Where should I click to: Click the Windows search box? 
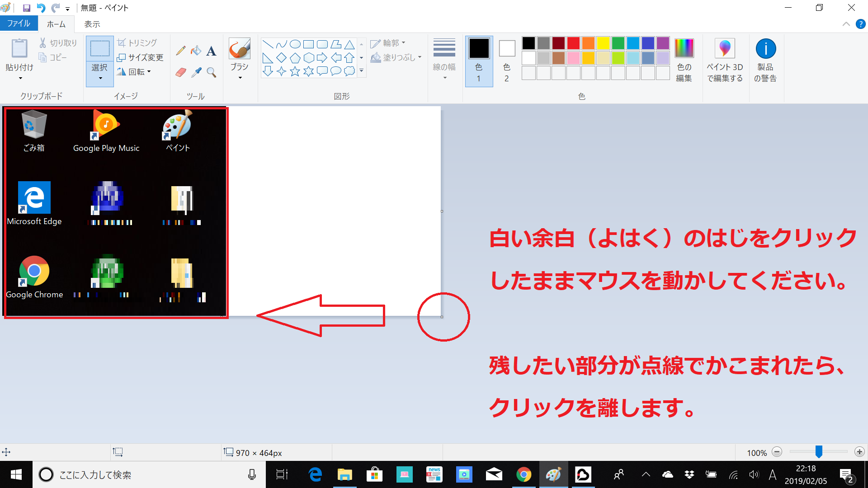[x=149, y=474]
